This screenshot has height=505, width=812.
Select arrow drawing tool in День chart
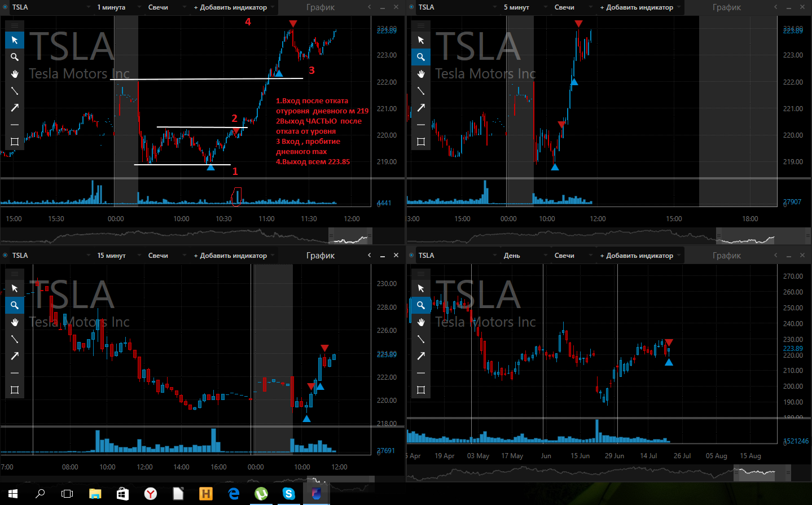point(421,356)
